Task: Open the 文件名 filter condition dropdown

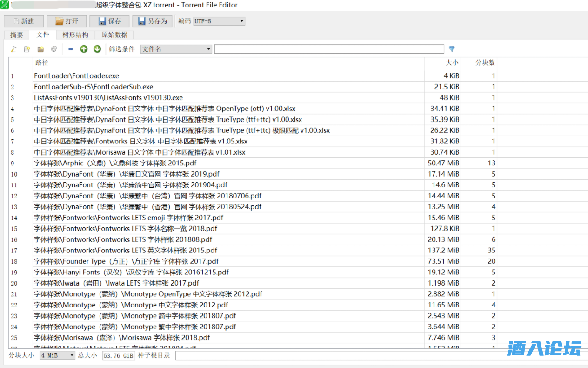Action: click(x=176, y=49)
